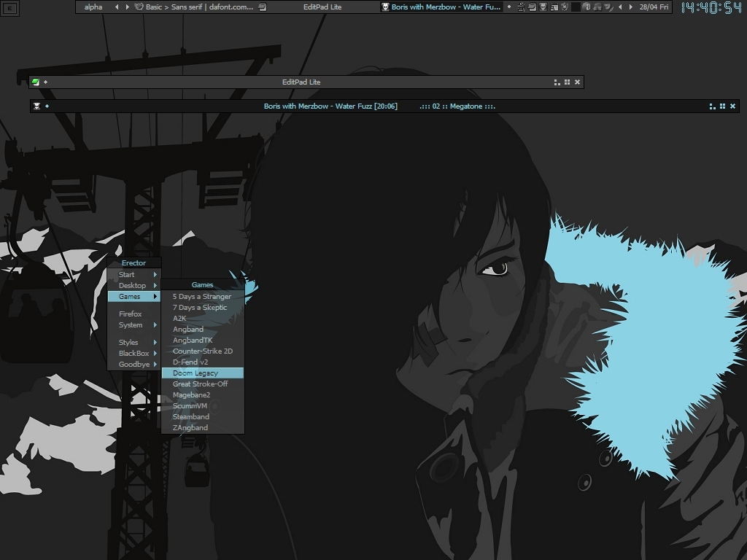Switch to next workspace arrow beside alpha

pyautogui.click(x=127, y=7)
